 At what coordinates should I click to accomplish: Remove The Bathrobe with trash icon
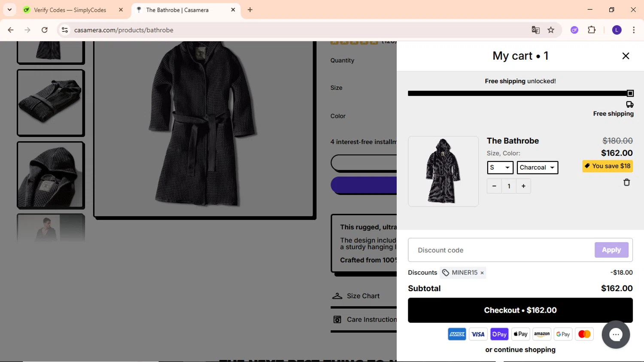pos(626,183)
